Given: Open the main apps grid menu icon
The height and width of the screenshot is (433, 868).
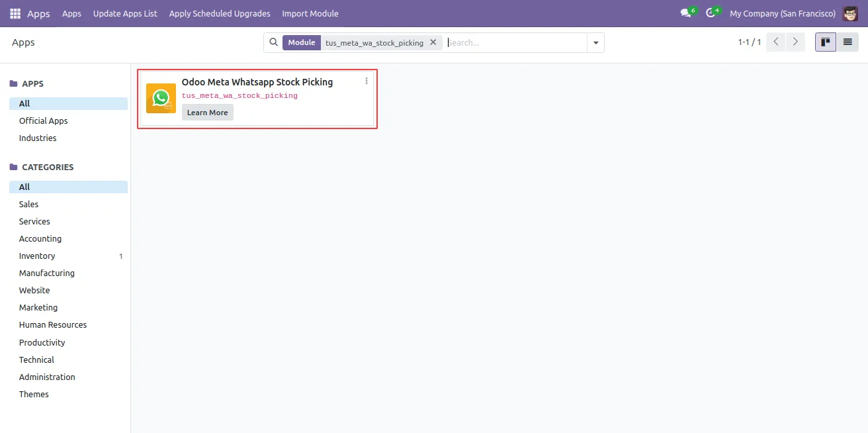Looking at the screenshot, I should click(15, 13).
